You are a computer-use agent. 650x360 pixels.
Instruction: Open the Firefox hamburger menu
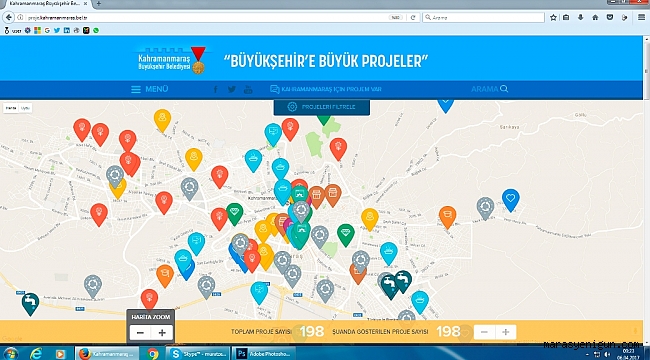tap(641, 17)
